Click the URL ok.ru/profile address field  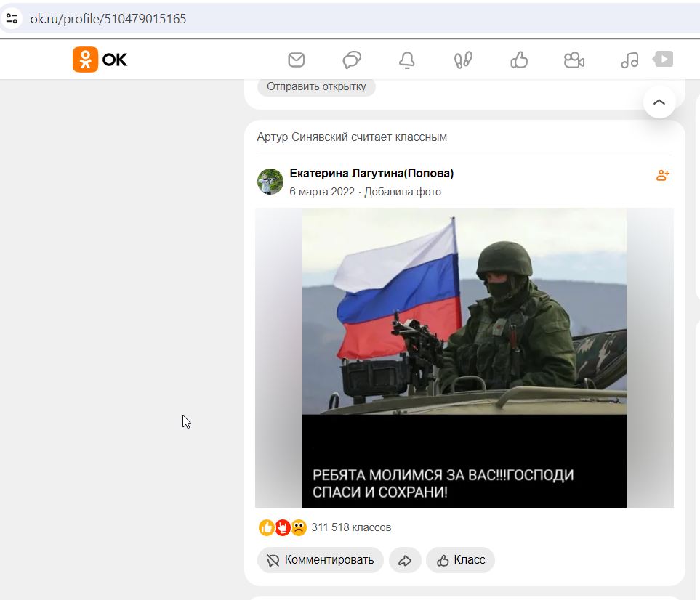click(108, 19)
